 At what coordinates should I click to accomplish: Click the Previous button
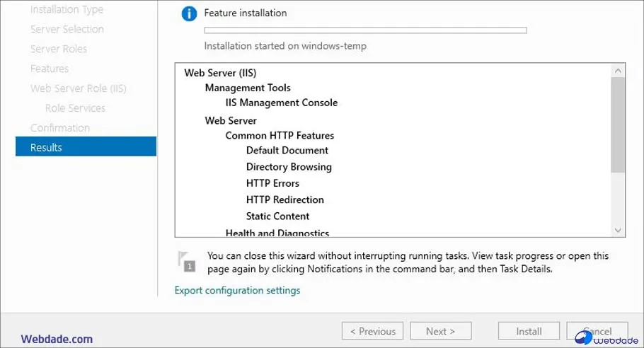coord(372,331)
